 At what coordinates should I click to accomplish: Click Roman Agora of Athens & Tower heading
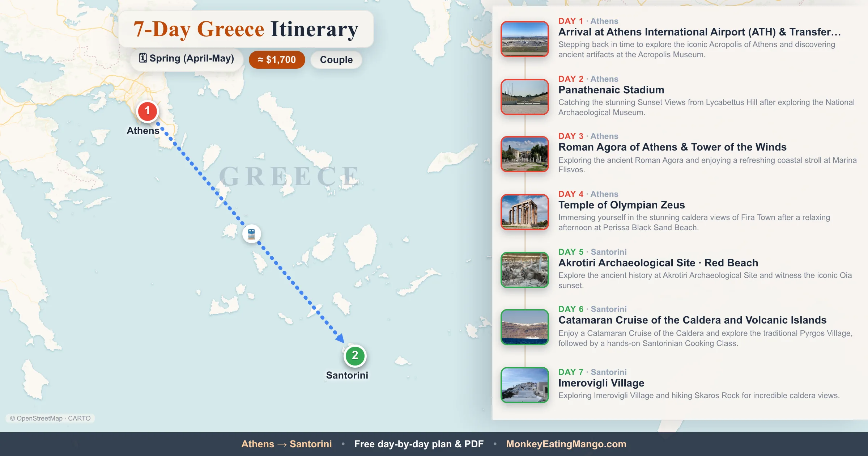(x=672, y=147)
